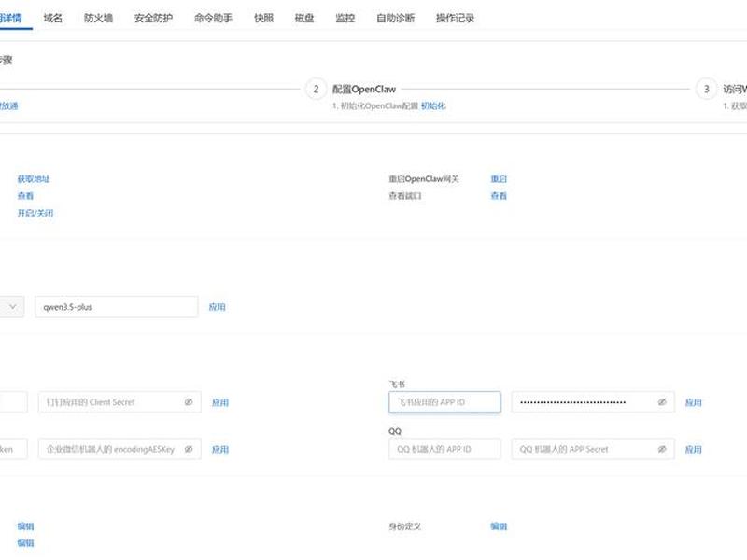Click the 飞书 section label
Screen dimensions: 747x560
coord(397,385)
